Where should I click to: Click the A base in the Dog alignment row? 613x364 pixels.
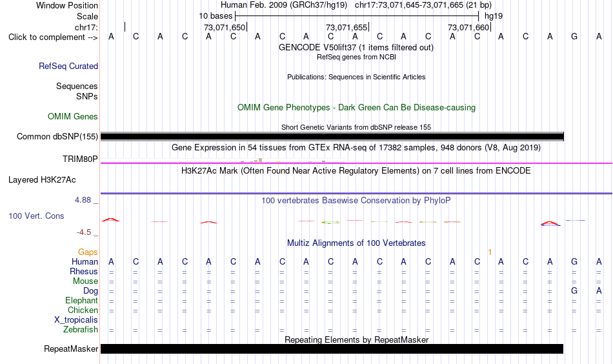(x=599, y=290)
